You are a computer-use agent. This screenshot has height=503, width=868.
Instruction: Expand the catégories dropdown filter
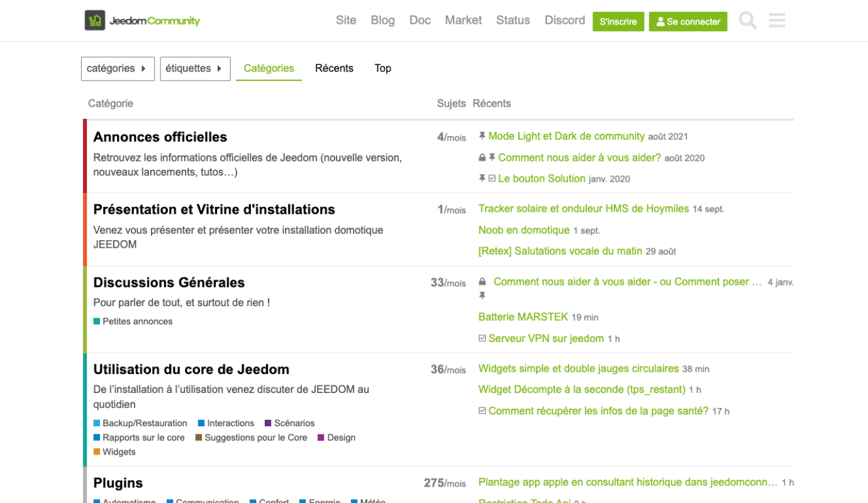click(x=118, y=69)
